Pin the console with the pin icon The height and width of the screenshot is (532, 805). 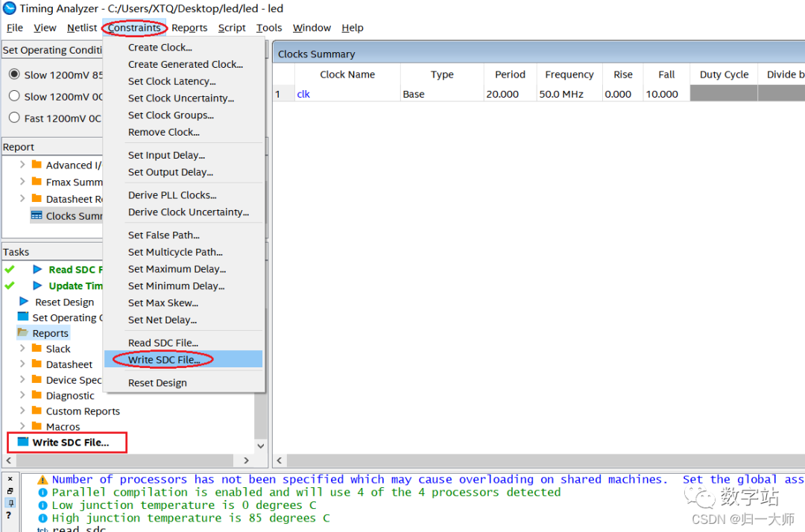pyautogui.click(x=10, y=503)
